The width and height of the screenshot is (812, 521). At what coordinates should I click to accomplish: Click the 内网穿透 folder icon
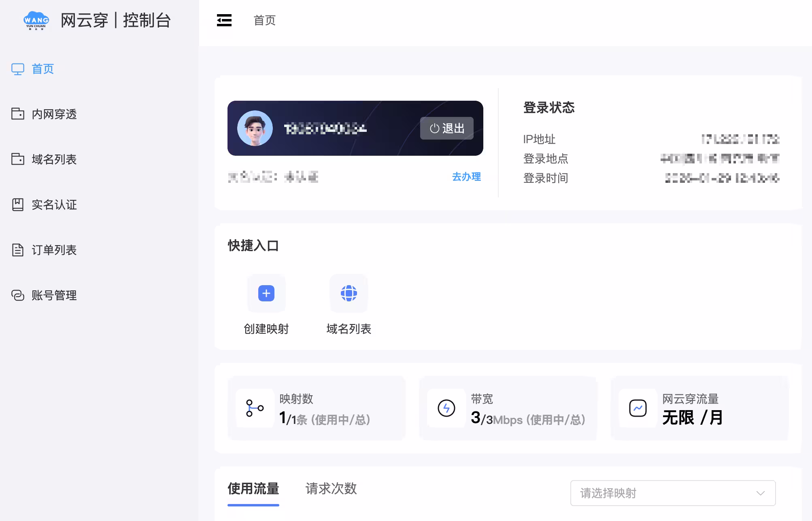click(18, 114)
